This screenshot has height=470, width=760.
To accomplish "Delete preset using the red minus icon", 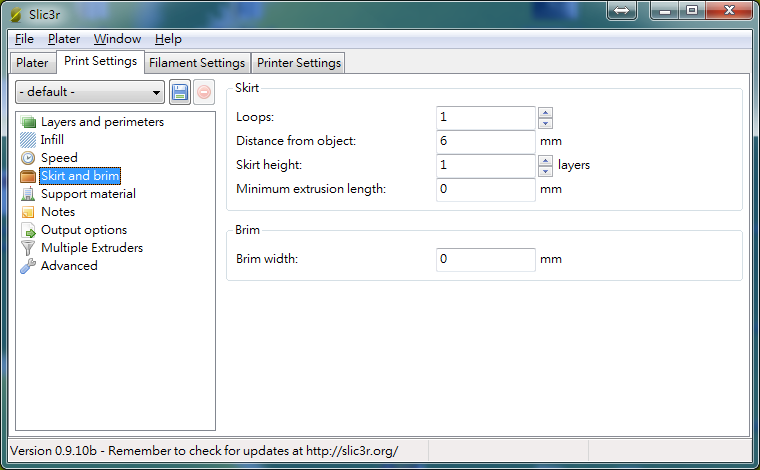I will [204, 92].
